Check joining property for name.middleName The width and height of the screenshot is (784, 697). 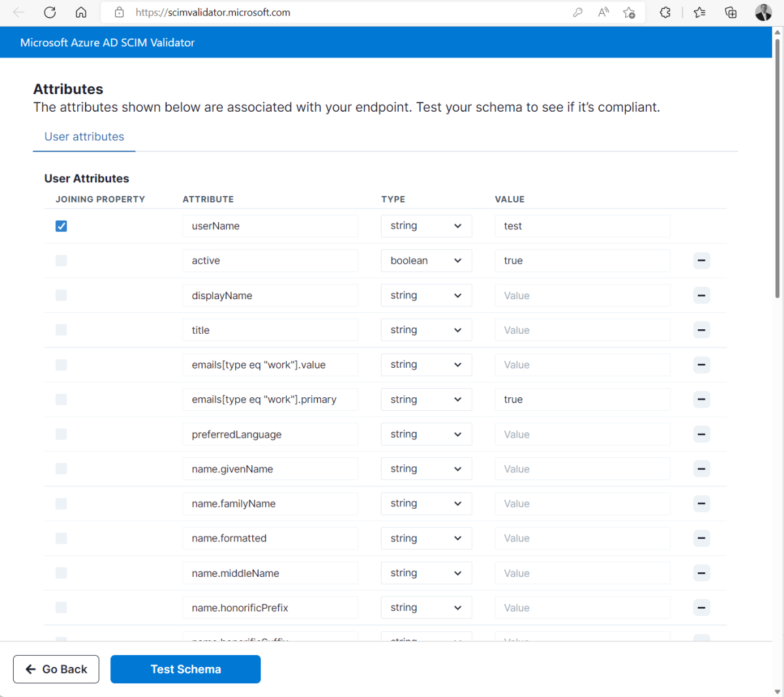pyautogui.click(x=61, y=573)
